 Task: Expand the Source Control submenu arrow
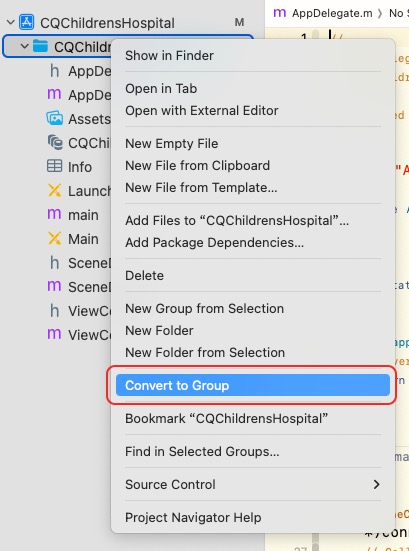click(x=376, y=485)
